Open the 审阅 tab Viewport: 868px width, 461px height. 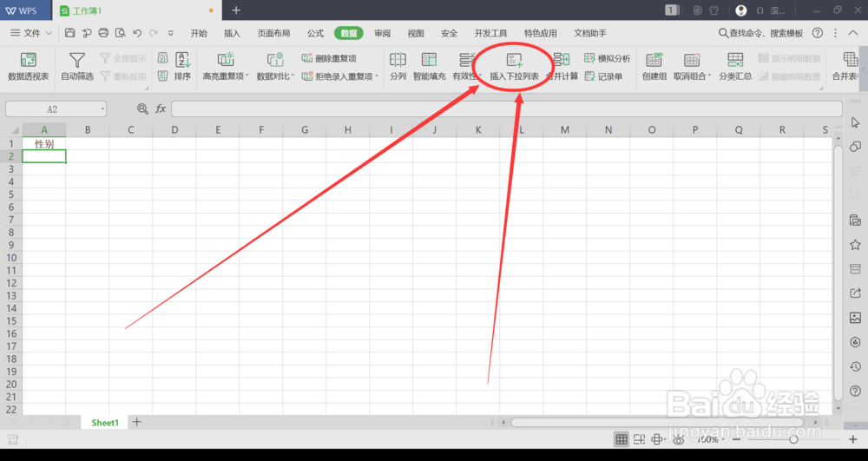tap(382, 33)
